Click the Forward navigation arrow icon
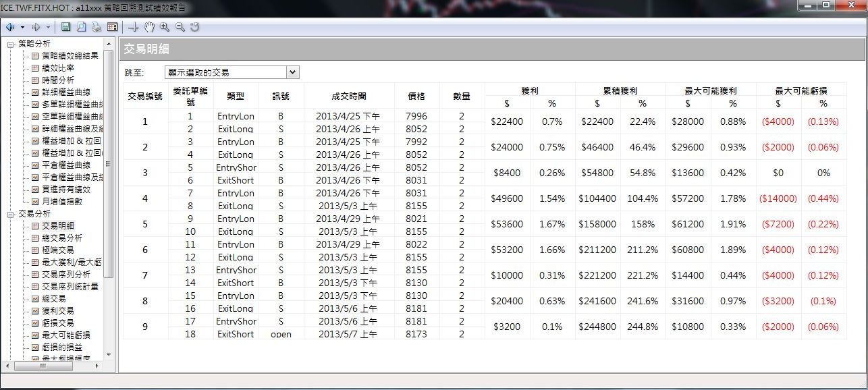The image size is (868, 390). [36, 27]
